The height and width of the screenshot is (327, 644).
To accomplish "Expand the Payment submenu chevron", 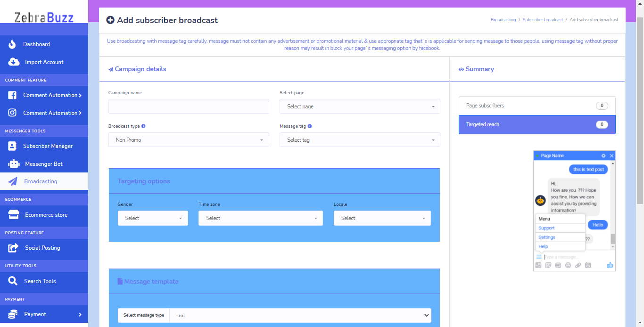I will (x=80, y=314).
